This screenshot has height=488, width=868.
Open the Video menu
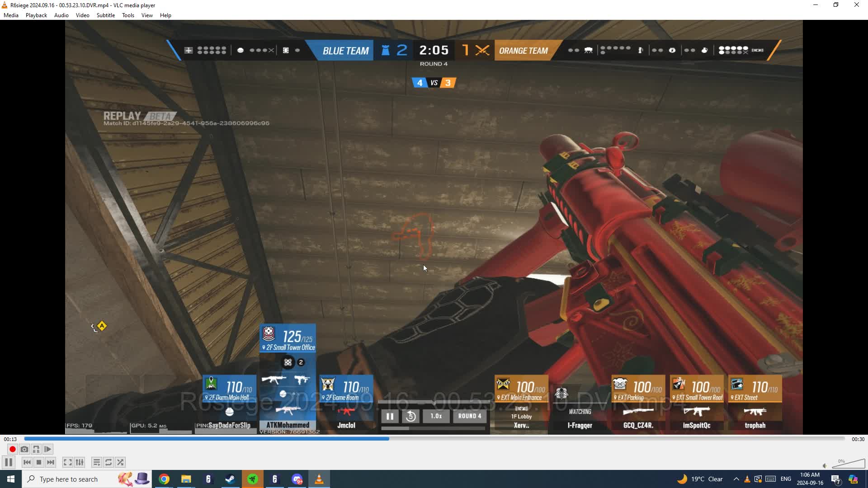(x=82, y=15)
